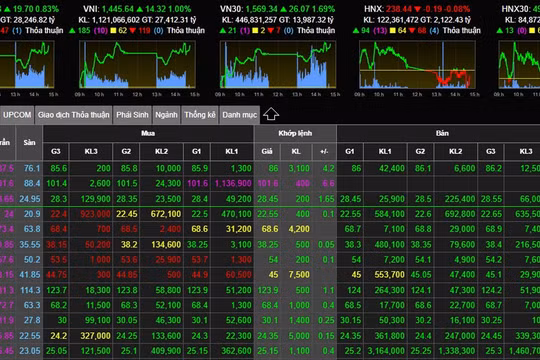The height and width of the screenshot is (360, 540).
Task: Open the VNI index intraday chart
Action: coord(137,64)
